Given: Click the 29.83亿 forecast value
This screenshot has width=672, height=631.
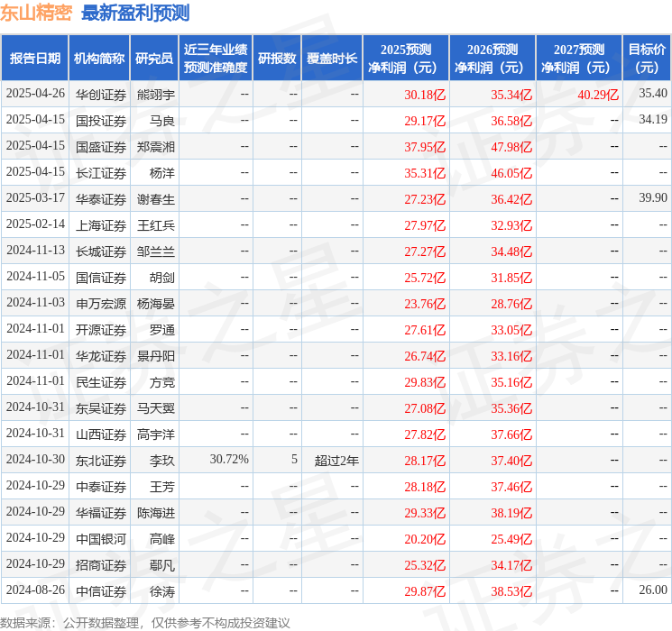Looking at the screenshot, I should 425,382.
